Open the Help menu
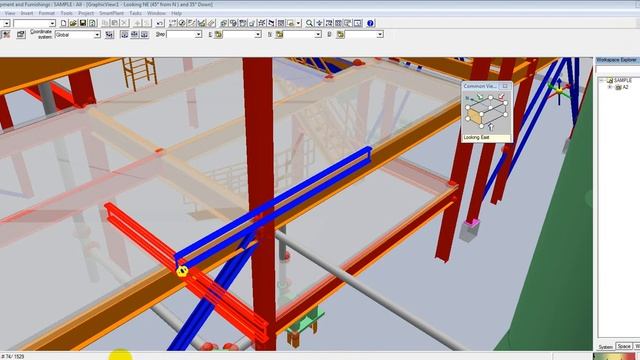The image size is (640, 360). click(x=176, y=13)
